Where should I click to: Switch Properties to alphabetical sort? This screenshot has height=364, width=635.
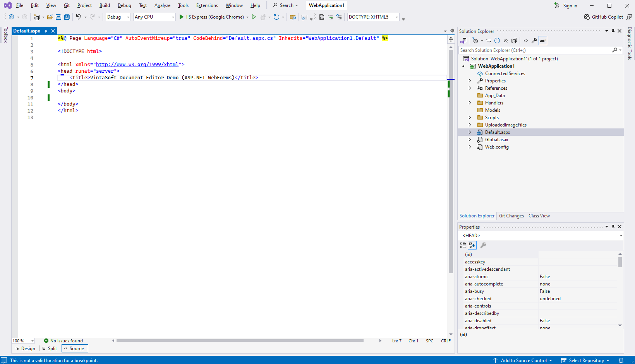pyautogui.click(x=472, y=245)
